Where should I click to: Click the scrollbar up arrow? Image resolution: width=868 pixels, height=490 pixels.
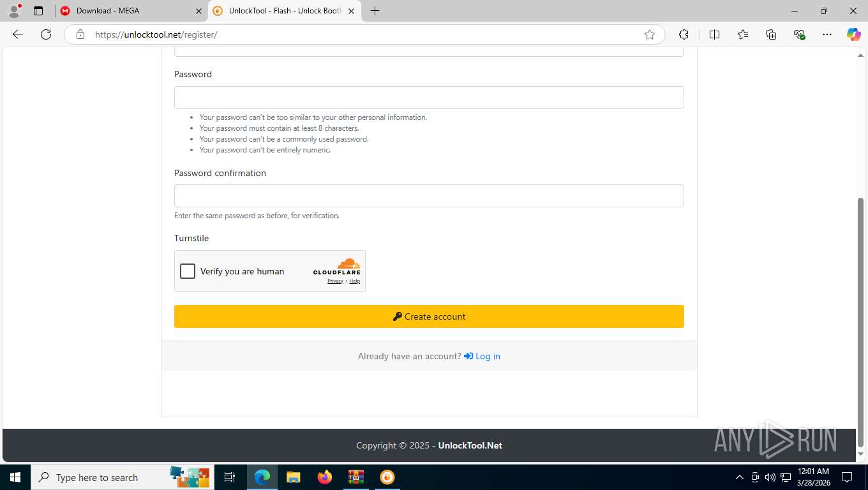[x=860, y=56]
